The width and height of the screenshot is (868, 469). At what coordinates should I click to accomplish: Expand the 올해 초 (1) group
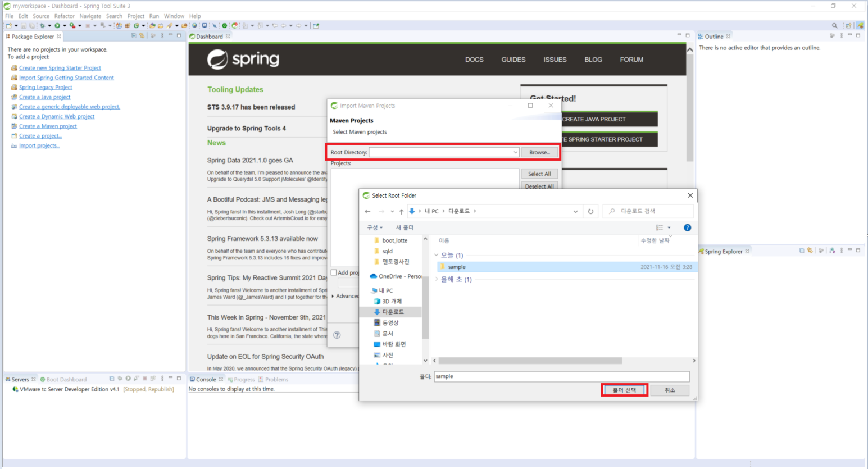click(437, 279)
